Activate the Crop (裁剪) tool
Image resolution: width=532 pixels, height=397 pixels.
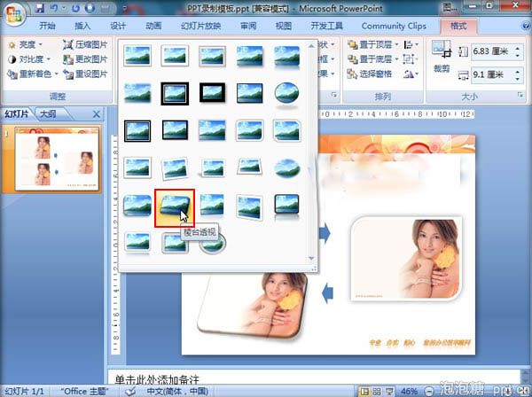pos(442,57)
